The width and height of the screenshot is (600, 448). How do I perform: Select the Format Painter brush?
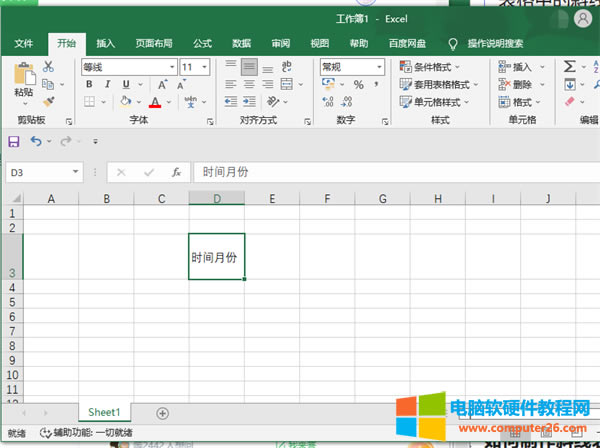coord(47,101)
